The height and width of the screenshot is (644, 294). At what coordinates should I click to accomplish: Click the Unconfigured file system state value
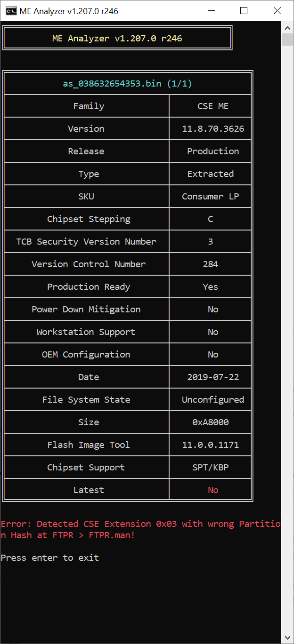(213, 400)
